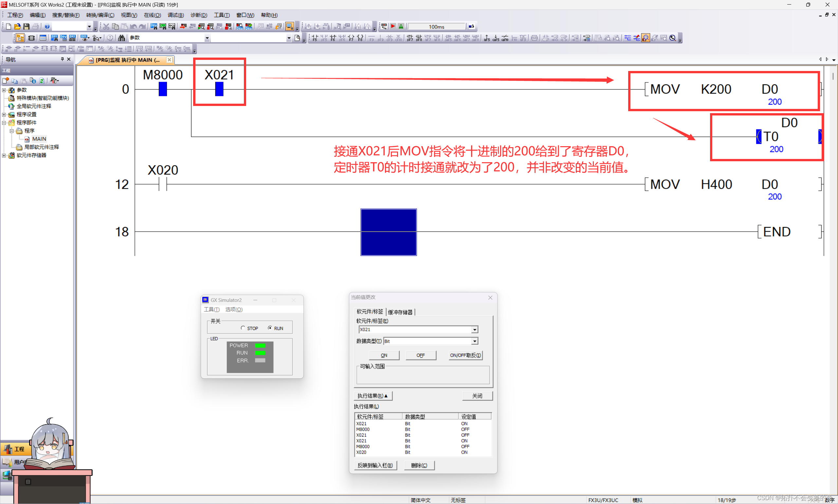This screenshot has width=838, height=504.
Task: Click the ON button to set device
Action: (x=384, y=355)
